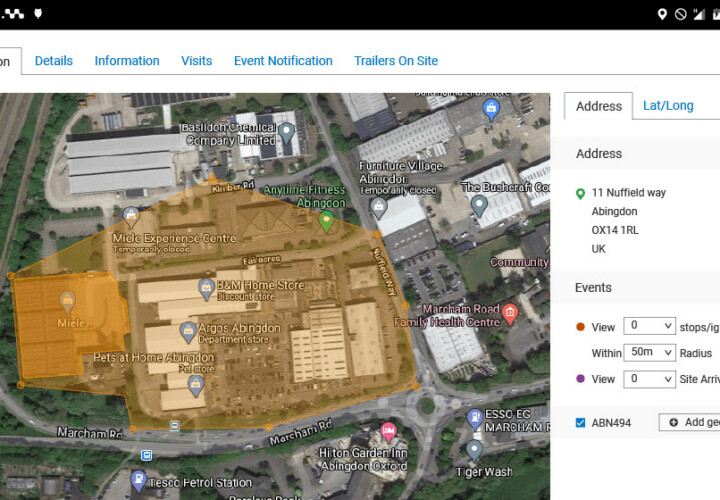This screenshot has width=720, height=500.
Task: Click the Add geofence button
Action: (x=690, y=422)
